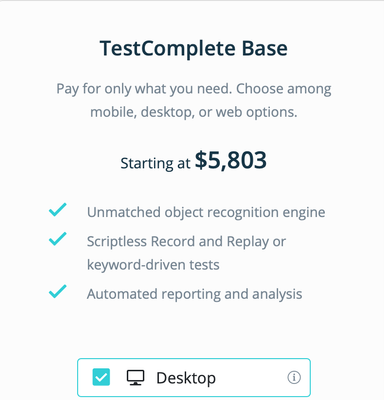
Task: Click the 'Starting at' text
Action: (155, 163)
